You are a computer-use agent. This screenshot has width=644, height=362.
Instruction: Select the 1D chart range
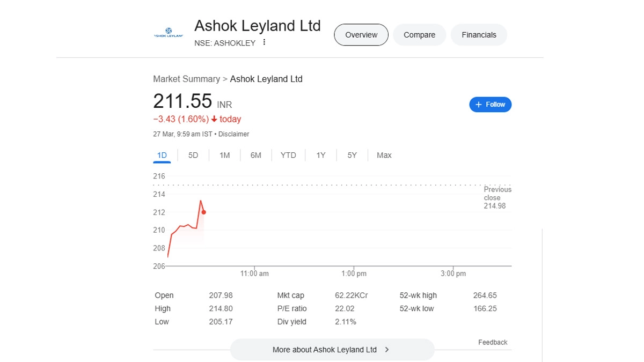pos(162,156)
